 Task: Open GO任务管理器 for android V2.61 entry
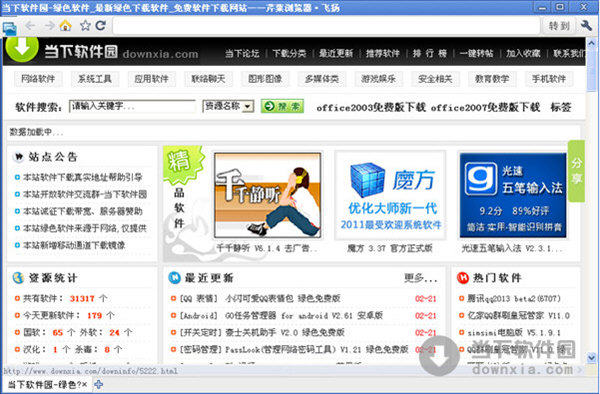coord(304,316)
